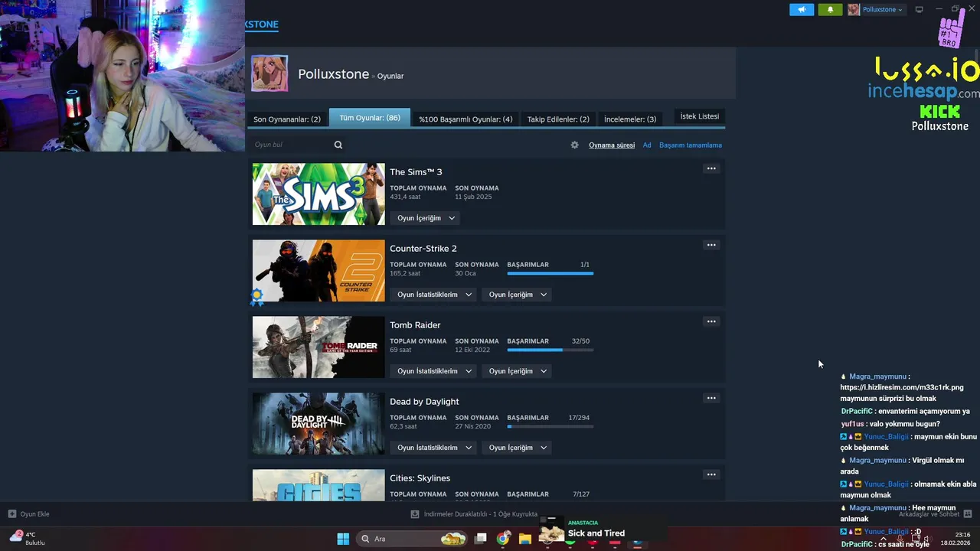Click the Big Picture mode monitor icon
The width and height of the screenshot is (980, 551).
pyautogui.click(x=919, y=10)
